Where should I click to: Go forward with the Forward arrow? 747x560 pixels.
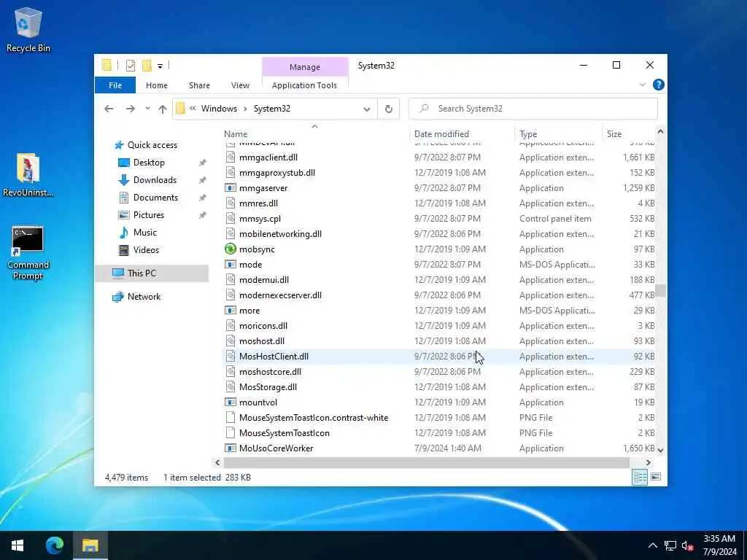130,109
